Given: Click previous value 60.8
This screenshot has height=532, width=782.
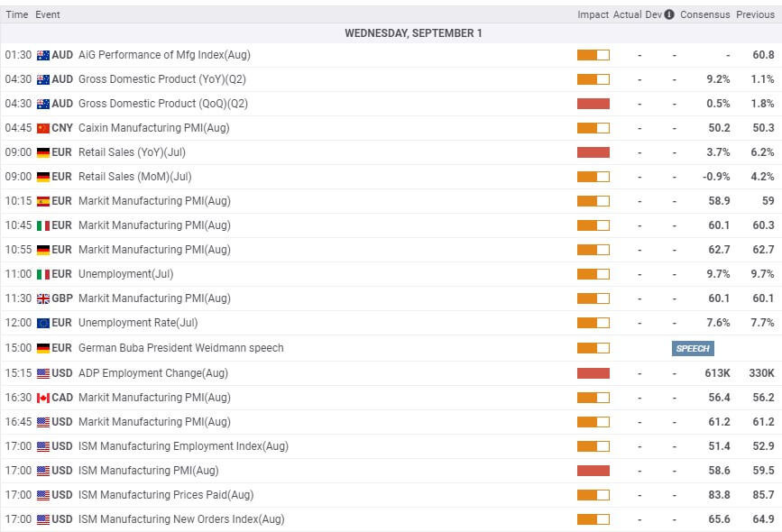Looking at the screenshot, I should (764, 55).
